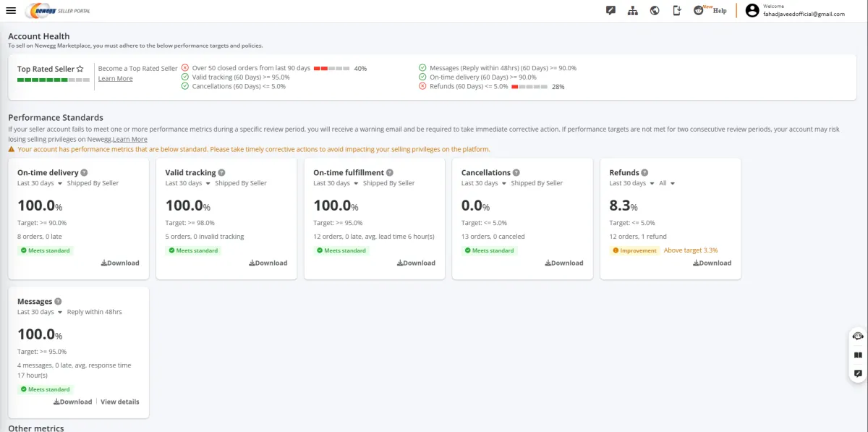868x432 pixels.
Task: Download the Valid tracking report
Action: click(x=268, y=263)
